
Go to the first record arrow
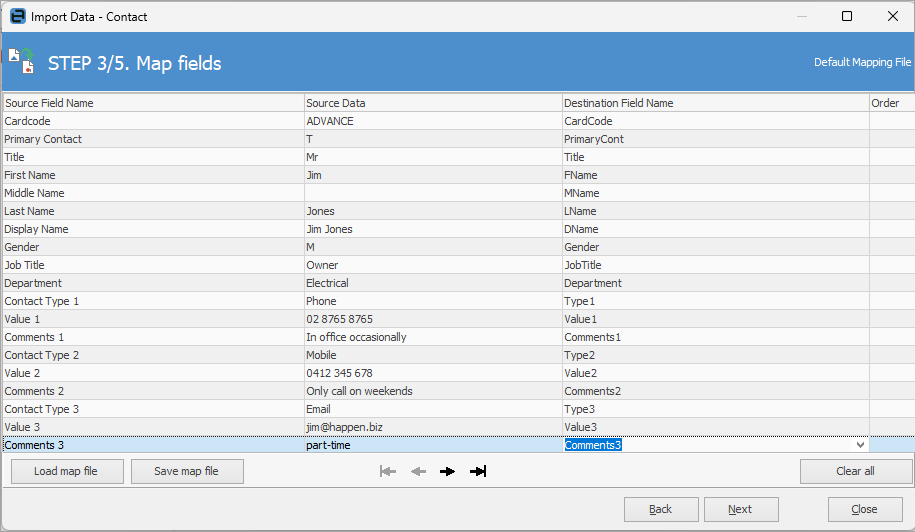(388, 471)
